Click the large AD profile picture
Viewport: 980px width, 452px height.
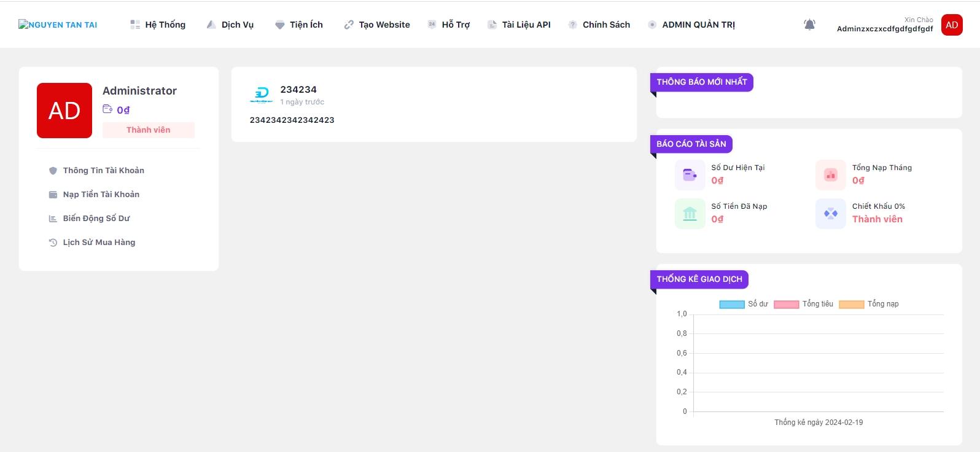[x=64, y=111]
